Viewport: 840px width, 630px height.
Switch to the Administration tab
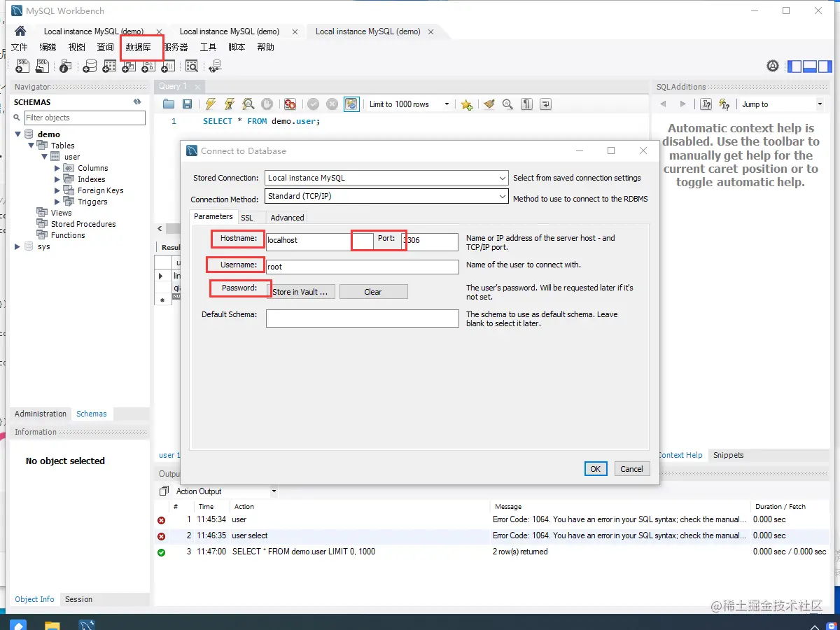pyautogui.click(x=41, y=414)
